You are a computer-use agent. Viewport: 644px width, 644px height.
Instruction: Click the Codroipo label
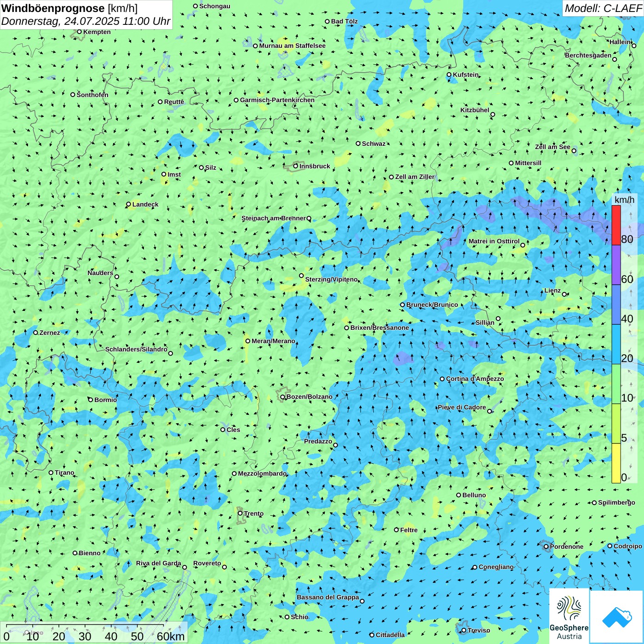628,546
